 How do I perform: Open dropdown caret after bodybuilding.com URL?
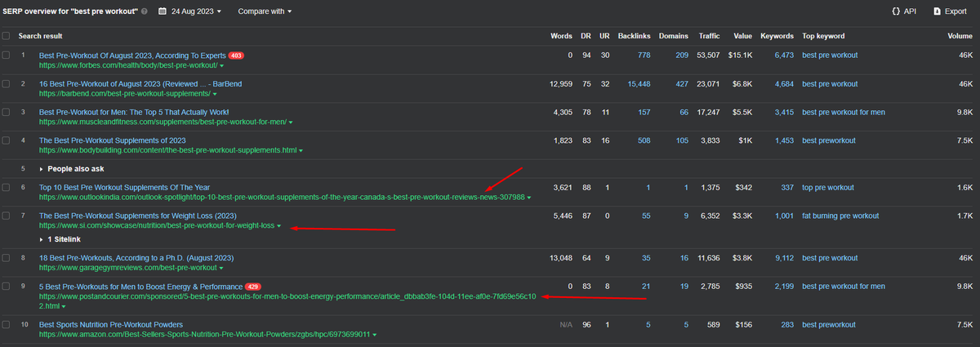point(301,151)
